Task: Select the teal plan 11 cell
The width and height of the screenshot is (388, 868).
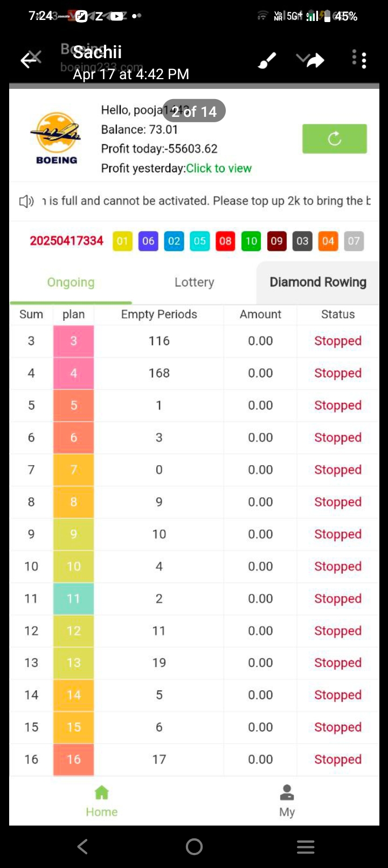Action: pos(74,599)
